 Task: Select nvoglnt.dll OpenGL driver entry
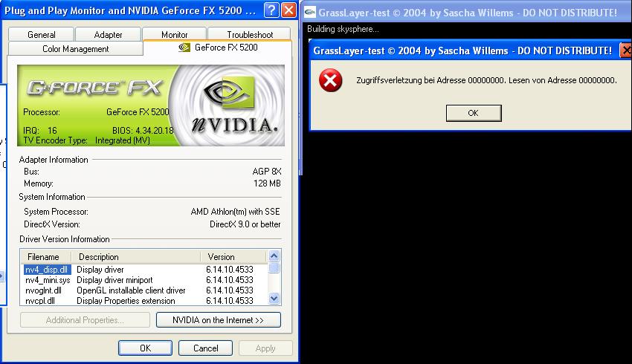[x=43, y=290]
